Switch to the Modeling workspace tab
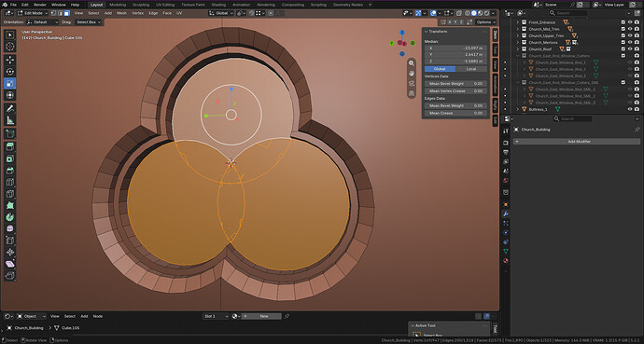The height and width of the screenshot is (344, 644). click(118, 5)
